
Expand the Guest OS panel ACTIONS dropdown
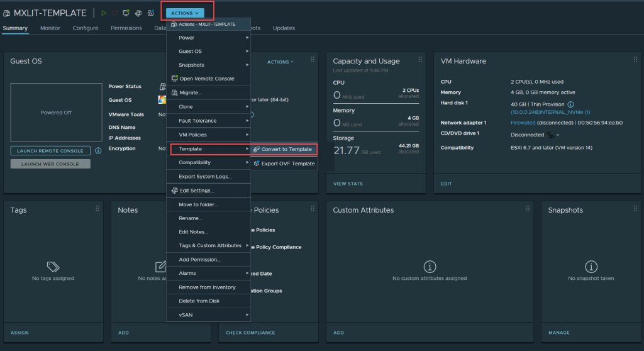pyautogui.click(x=280, y=62)
